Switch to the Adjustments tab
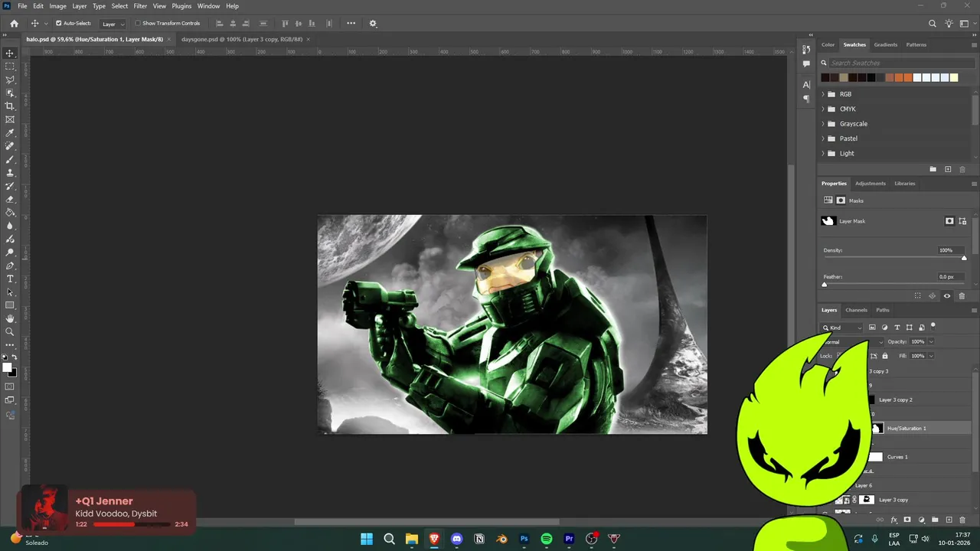980x551 pixels. [x=871, y=184]
